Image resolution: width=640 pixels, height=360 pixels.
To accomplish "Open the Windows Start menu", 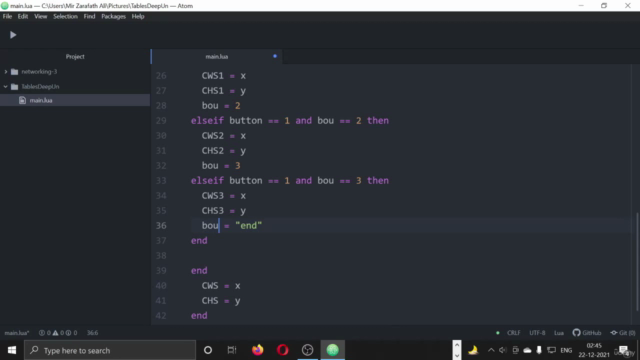I will click(12, 350).
